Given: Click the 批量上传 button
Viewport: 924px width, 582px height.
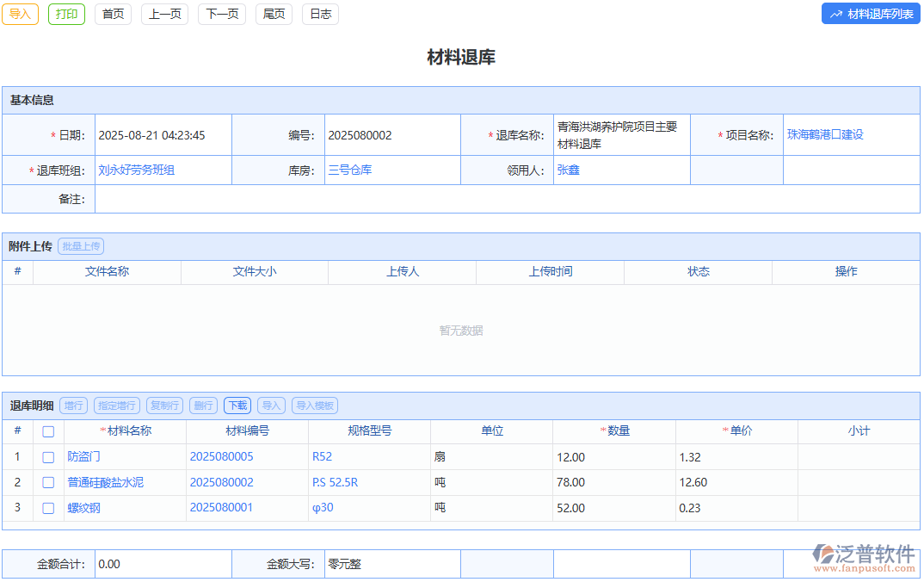Looking at the screenshot, I should point(81,246).
